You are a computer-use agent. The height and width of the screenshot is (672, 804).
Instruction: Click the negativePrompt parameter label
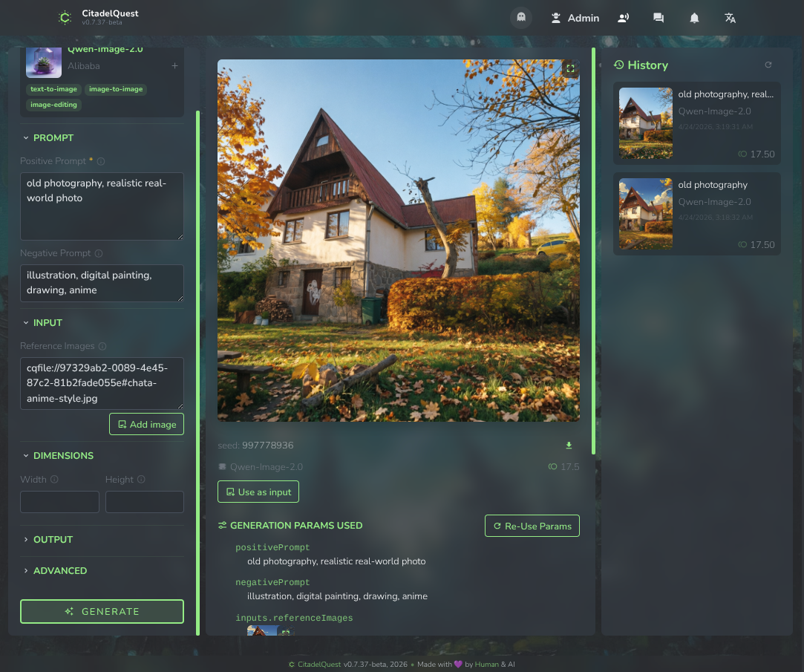point(272,582)
